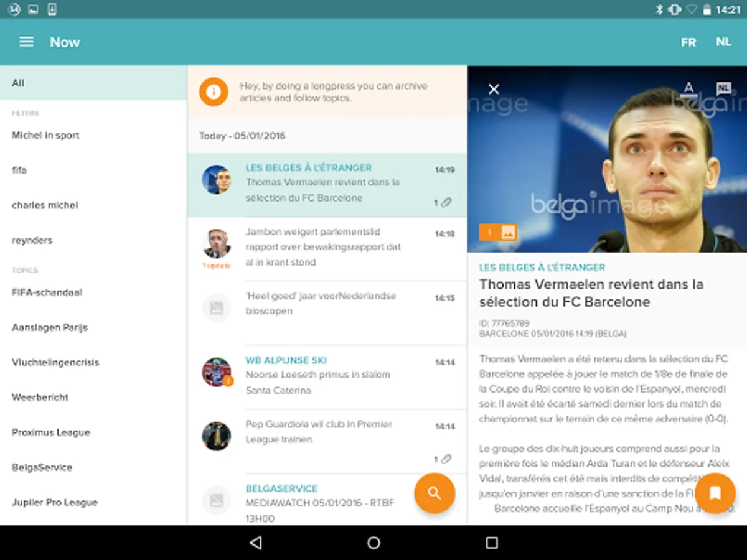Tap the Jambon article avatar thumbnail
The width and height of the screenshot is (747, 560).
217,244
